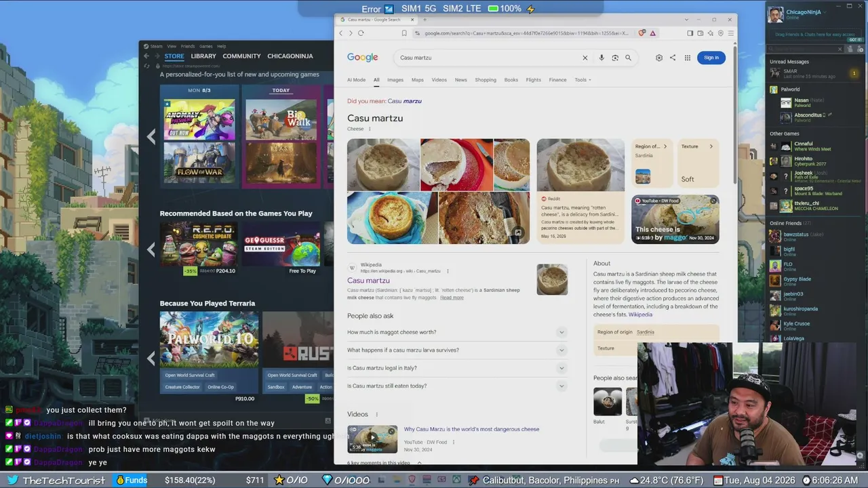
Task: Bookmark the page in the browser address bar
Action: tap(404, 33)
